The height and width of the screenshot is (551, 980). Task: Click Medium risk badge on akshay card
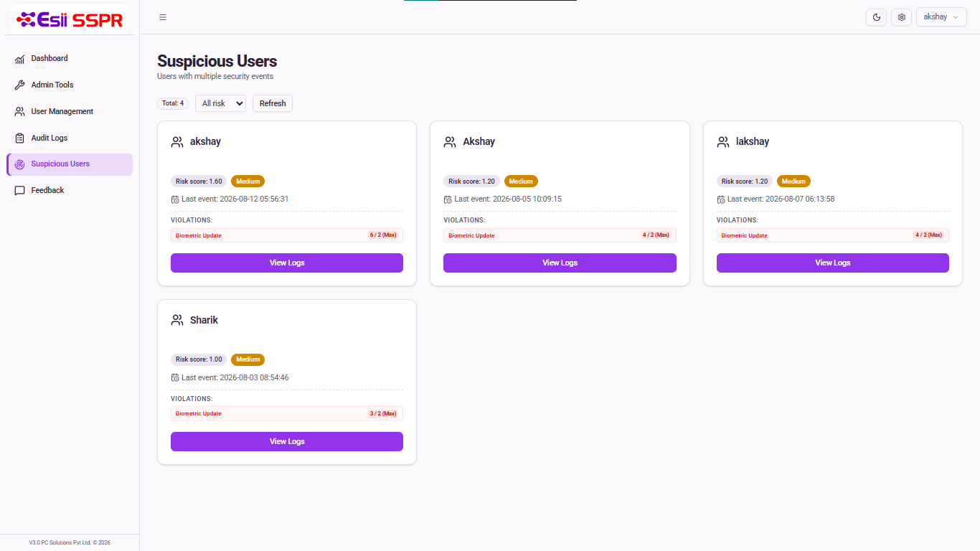pos(248,182)
